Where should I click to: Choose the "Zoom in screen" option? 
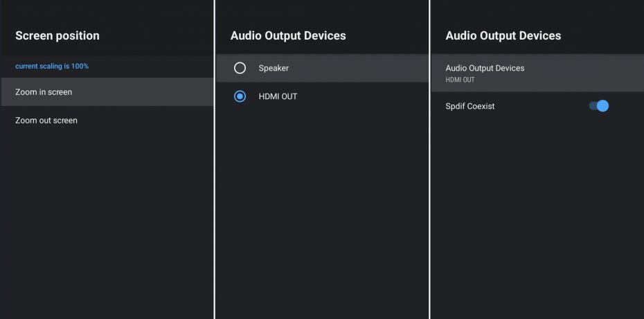[44, 92]
